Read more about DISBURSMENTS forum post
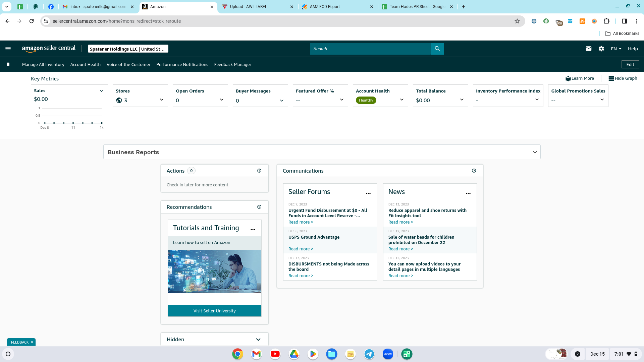 pos(301,276)
